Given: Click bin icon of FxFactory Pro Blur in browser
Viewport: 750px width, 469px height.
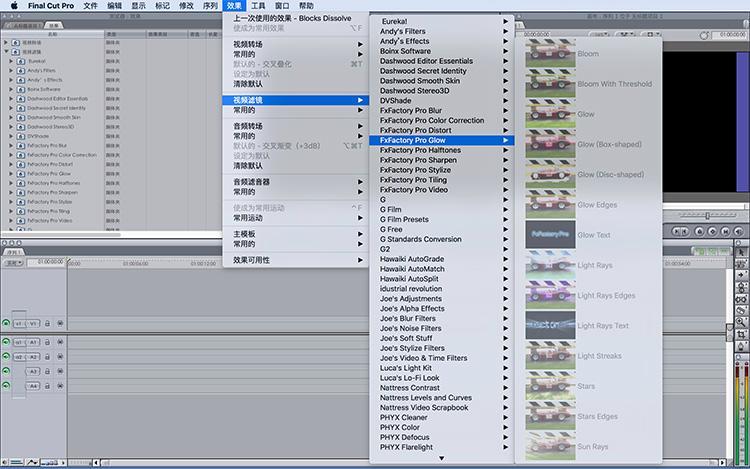Looking at the screenshot, I should click(21, 145).
